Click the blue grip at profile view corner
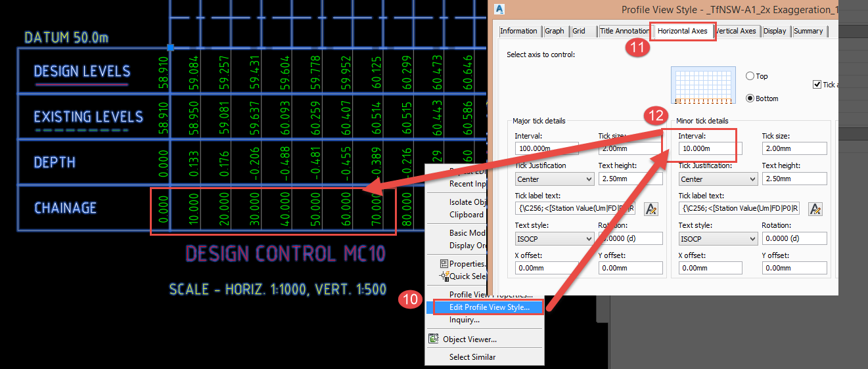The image size is (868, 369). pyautogui.click(x=170, y=47)
